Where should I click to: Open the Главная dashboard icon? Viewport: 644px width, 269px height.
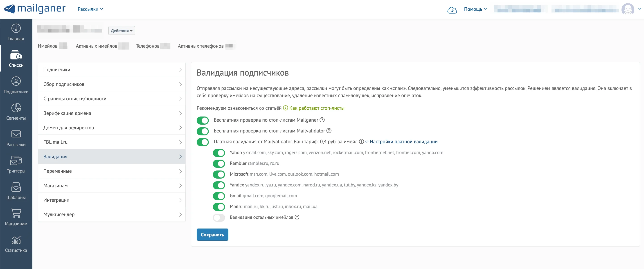(x=16, y=28)
